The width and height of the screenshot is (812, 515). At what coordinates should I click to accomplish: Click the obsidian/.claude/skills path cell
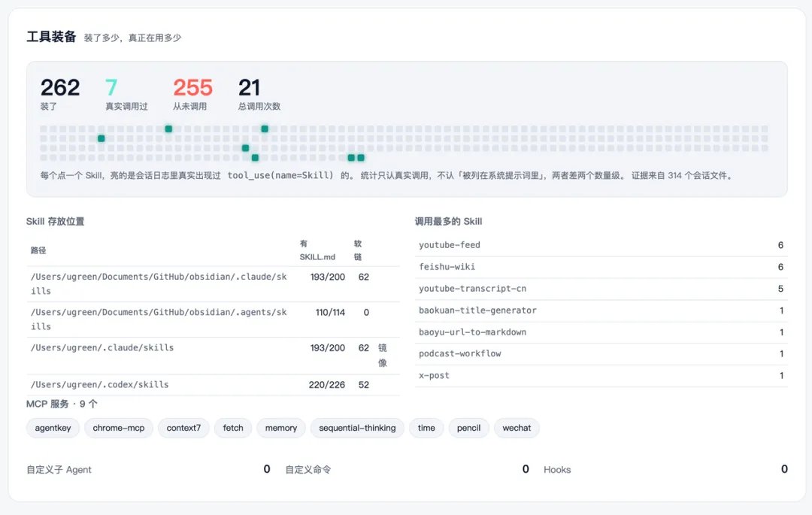pos(159,283)
